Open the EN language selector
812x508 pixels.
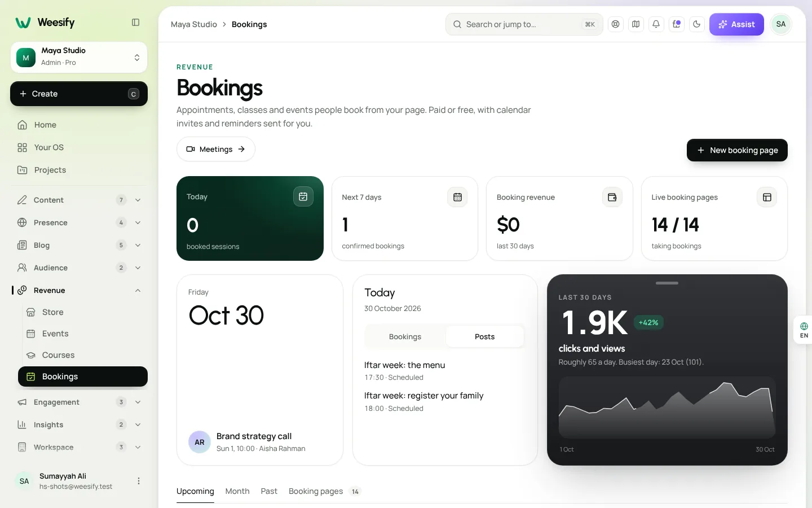click(x=804, y=330)
